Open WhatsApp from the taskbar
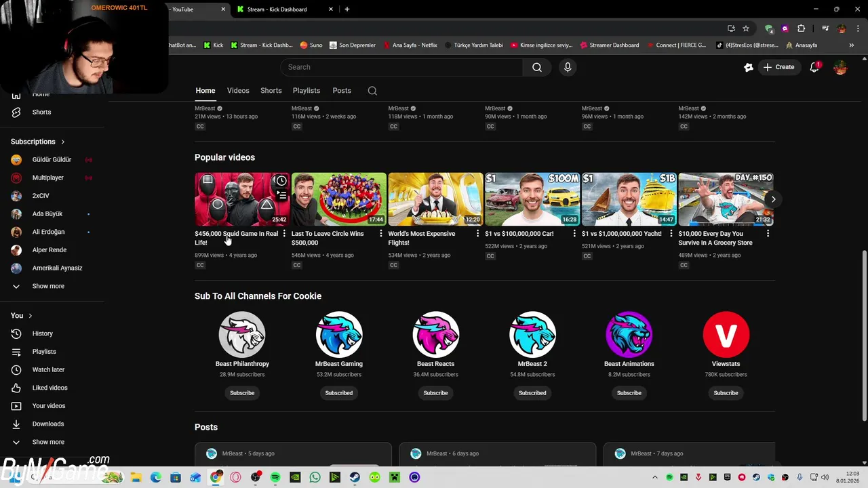Screen dimensions: 868x488 tap(315, 477)
